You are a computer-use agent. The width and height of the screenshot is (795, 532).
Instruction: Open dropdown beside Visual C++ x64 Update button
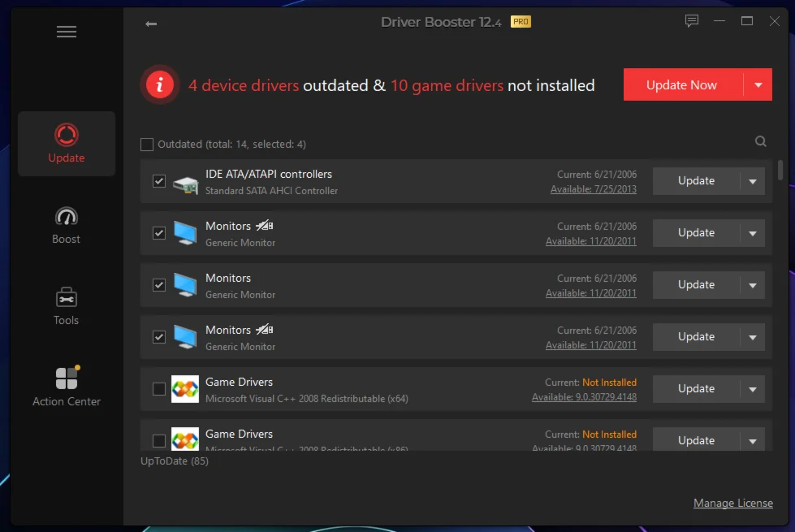(x=752, y=389)
